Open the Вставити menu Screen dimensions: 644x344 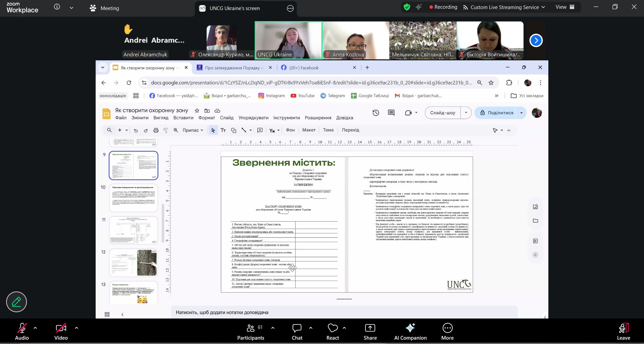183,118
